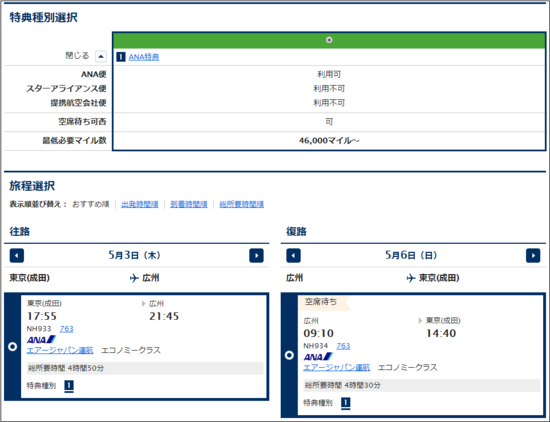Click outbound date 5月3日 (木)
This screenshot has height=422, width=550.
coord(134,255)
